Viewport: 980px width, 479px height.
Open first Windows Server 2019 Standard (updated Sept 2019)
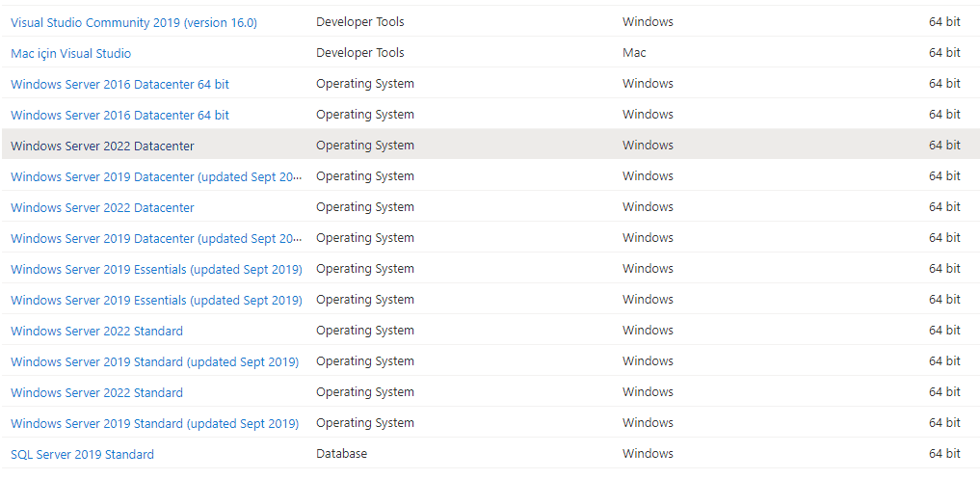click(x=154, y=361)
